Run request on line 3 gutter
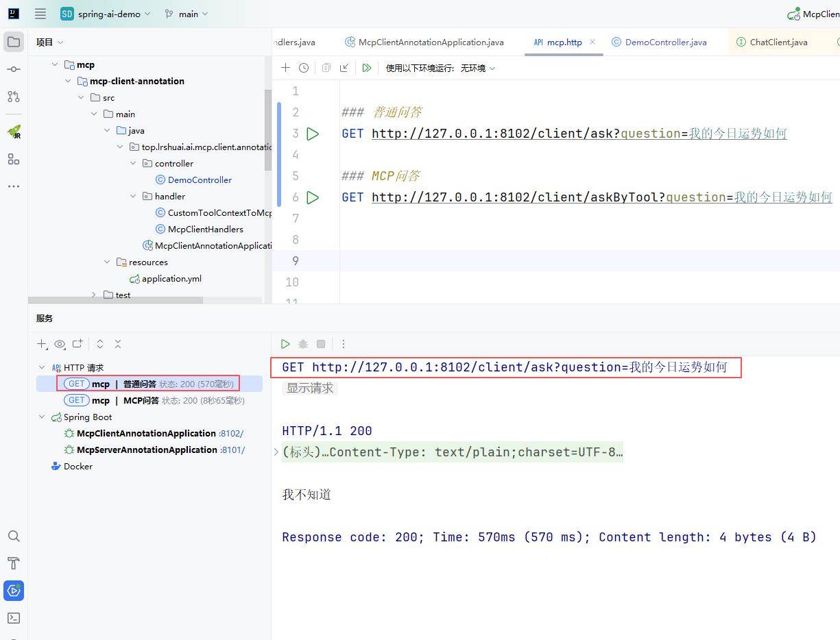Image resolution: width=840 pixels, height=640 pixels. [313, 134]
